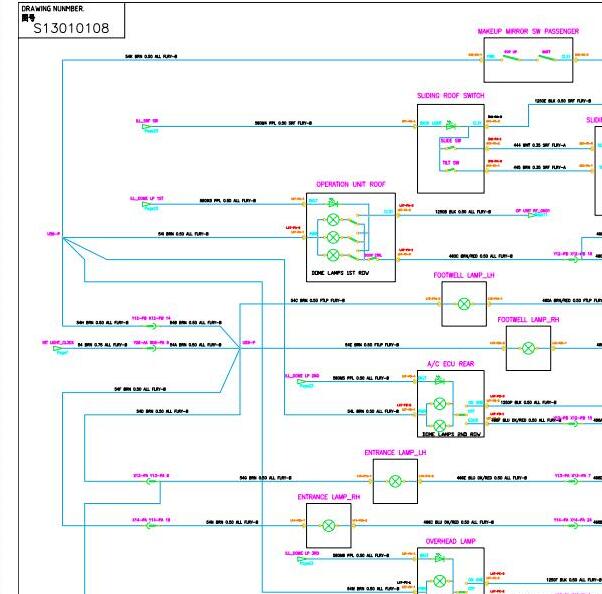Screen dimensions: 602x594
Task: Click the ILL_DOME LP 1ST off-page arrow
Action: click(147, 204)
